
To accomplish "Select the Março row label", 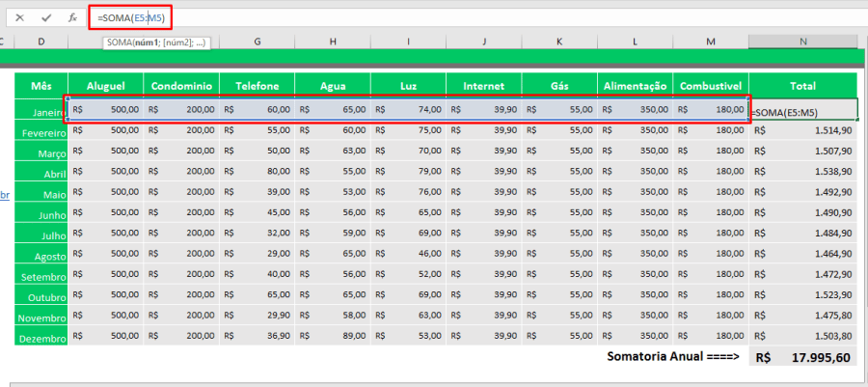I will (41, 151).
